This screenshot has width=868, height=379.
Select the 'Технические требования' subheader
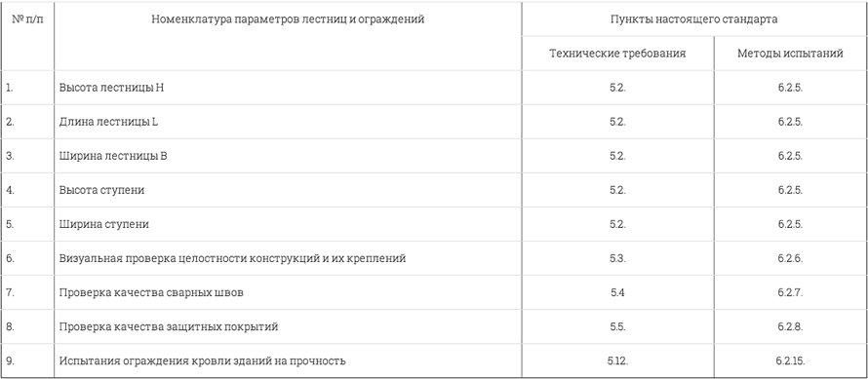(x=617, y=54)
